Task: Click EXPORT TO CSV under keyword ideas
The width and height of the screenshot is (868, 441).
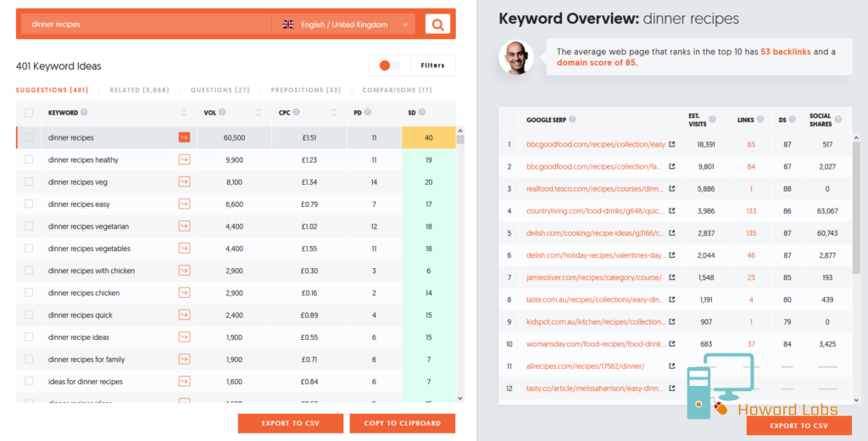Action: (x=291, y=423)
